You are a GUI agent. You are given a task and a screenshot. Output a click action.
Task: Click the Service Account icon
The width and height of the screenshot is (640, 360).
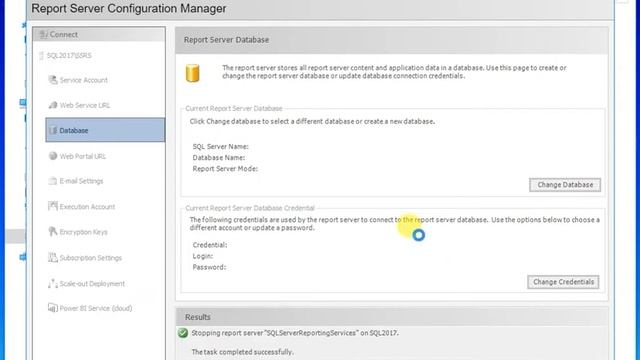tap(53, 80)
